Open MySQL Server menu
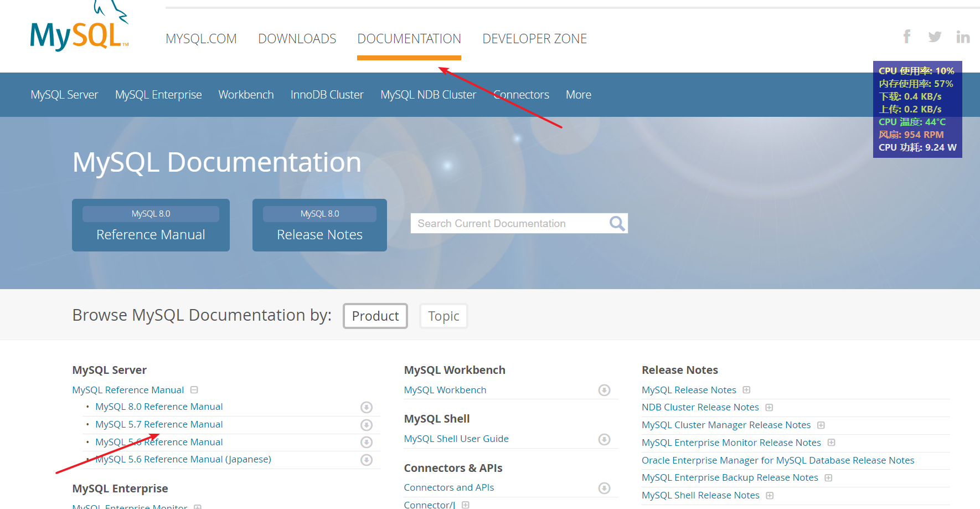 (x=64, y=95)
